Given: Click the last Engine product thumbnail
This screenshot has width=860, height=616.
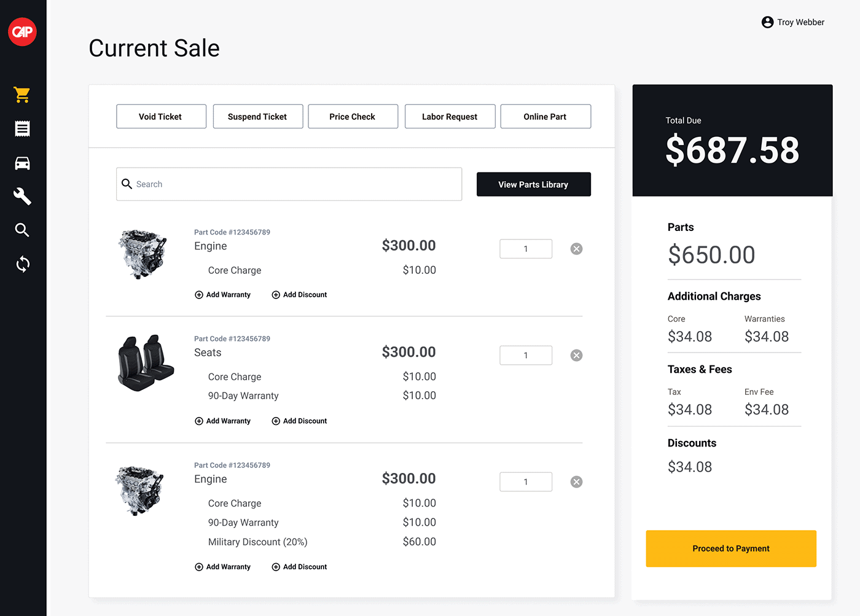Looking at the screenshot, I should (141, 491).
